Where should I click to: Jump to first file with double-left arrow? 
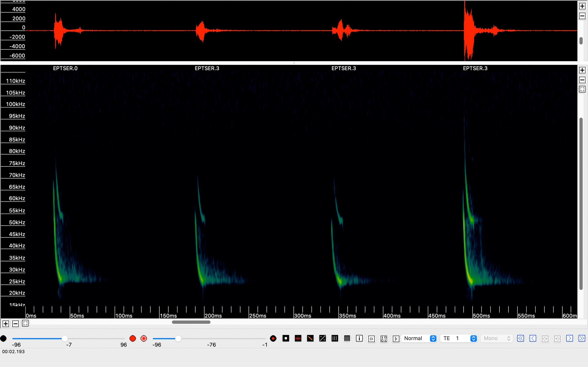[520, 338]
